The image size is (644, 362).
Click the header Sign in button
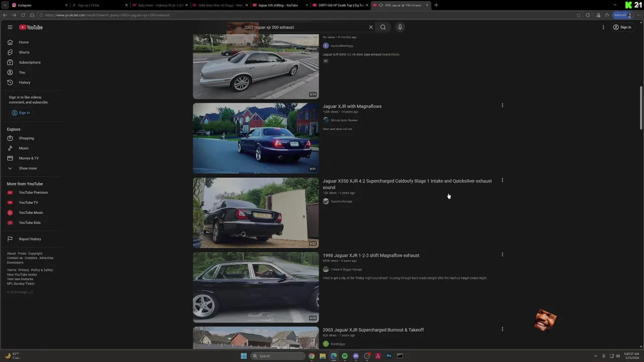point(622,27)
